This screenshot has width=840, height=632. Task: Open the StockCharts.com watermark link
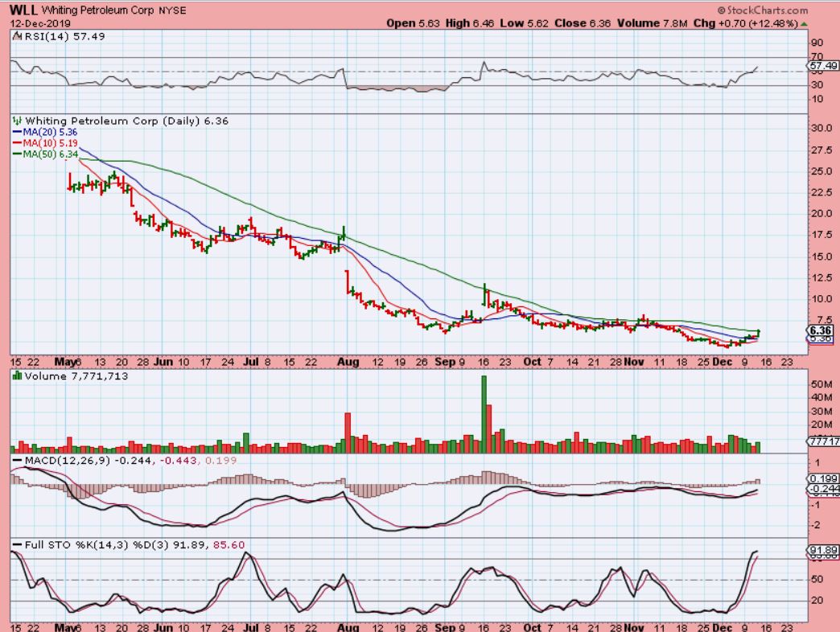pos(762,10)
